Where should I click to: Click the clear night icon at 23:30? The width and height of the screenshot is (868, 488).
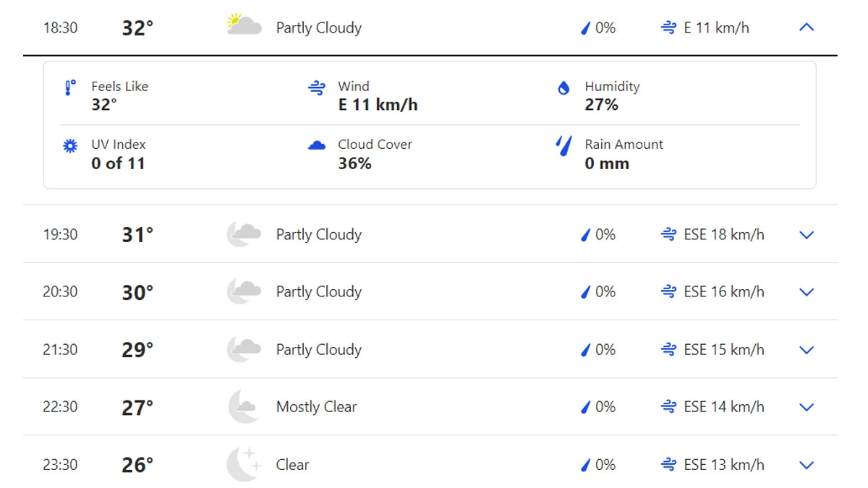point(244,464)
